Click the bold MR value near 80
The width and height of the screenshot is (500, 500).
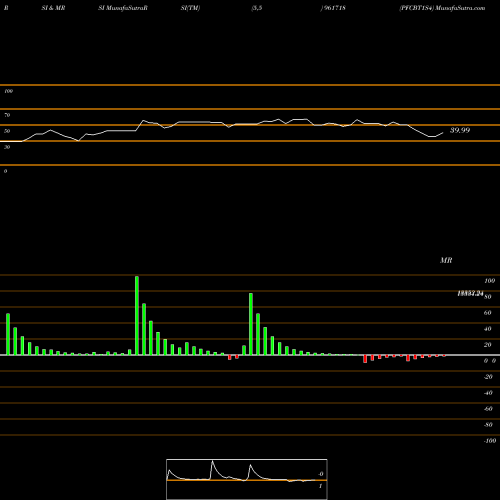470,293
